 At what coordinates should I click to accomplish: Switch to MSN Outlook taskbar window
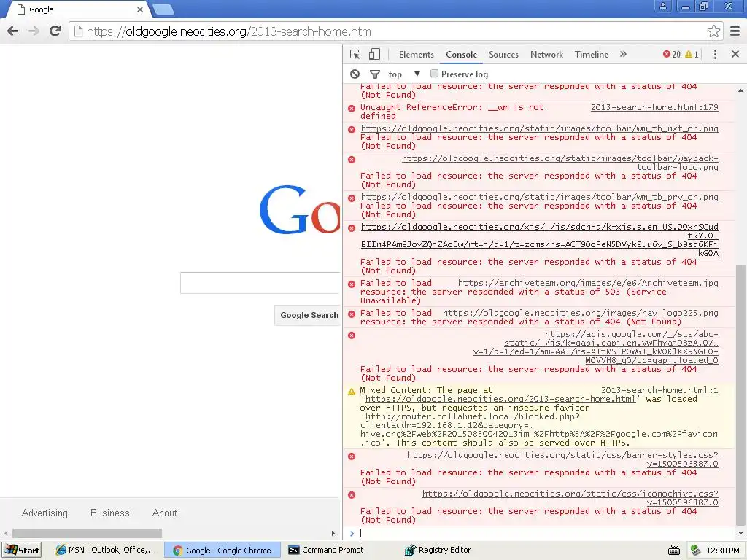coord(106,550)
